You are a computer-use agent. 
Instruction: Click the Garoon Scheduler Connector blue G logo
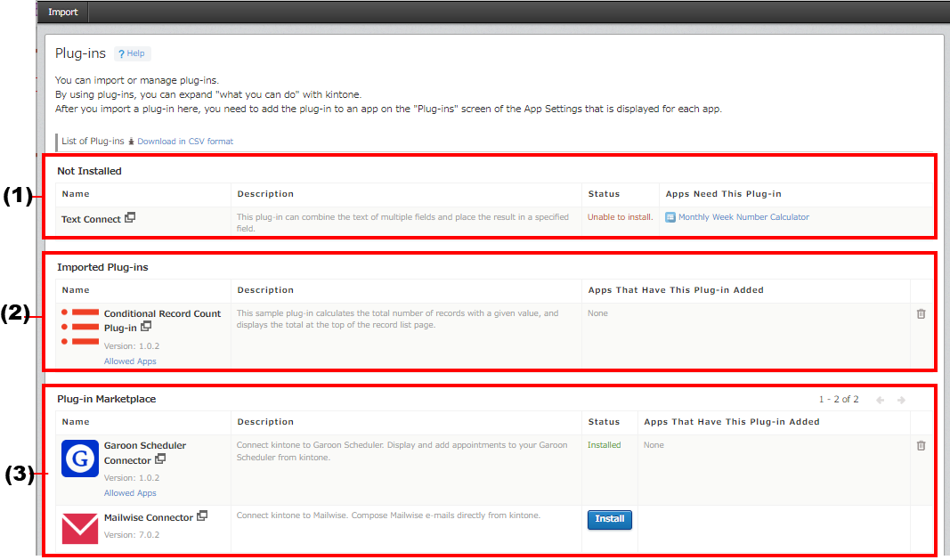pyautogui.click(x=80, y=459)
